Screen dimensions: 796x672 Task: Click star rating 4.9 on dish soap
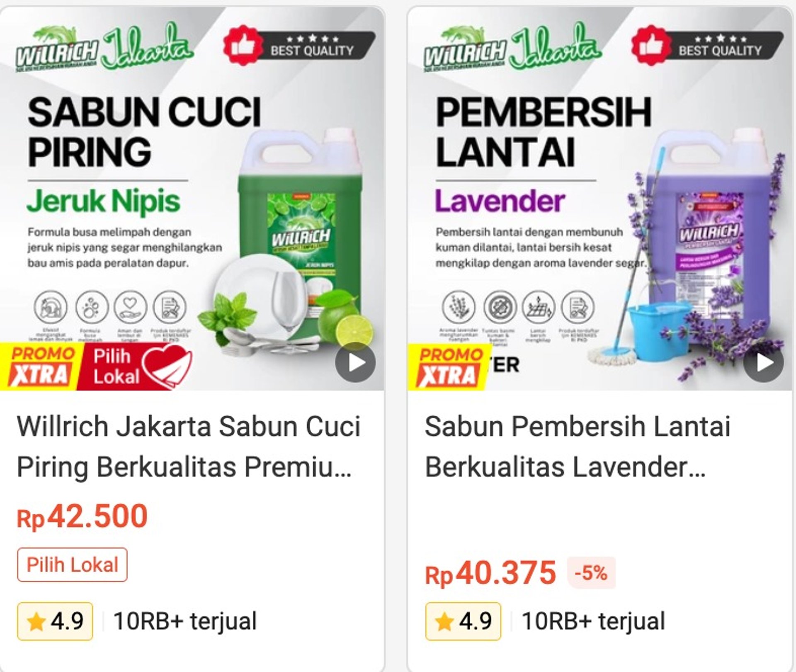click(x=55, y=621)
